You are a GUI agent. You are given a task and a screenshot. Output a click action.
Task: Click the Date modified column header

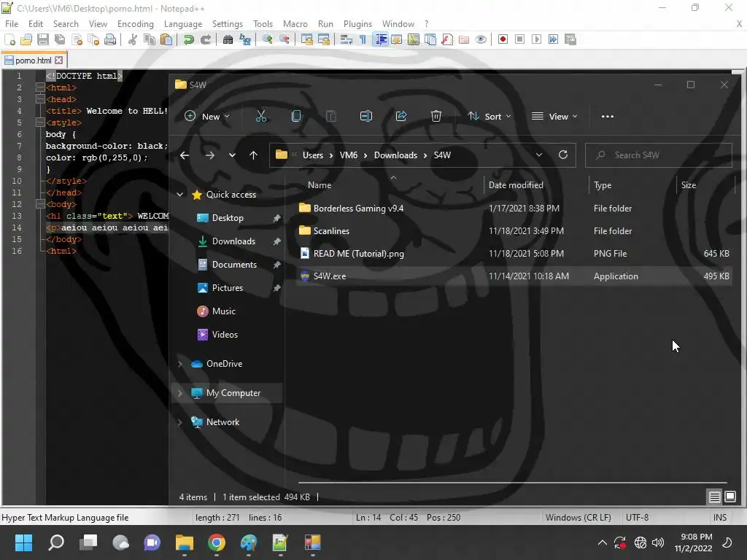click(516, 184)
